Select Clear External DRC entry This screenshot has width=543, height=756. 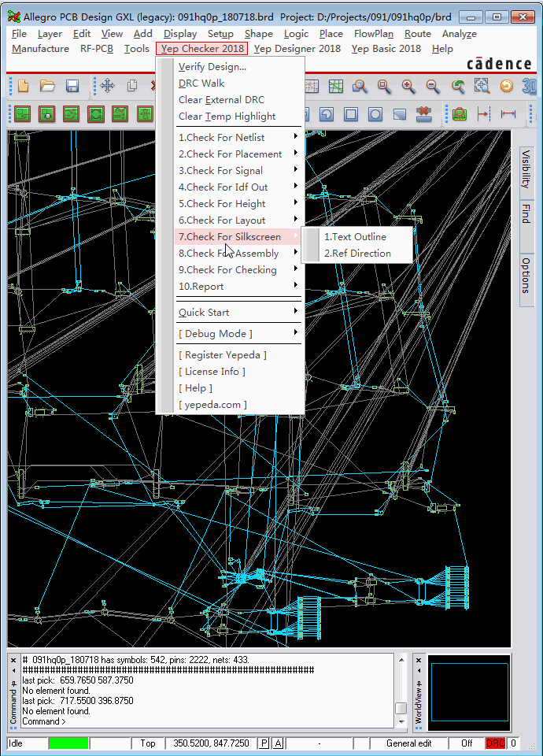pos(238,99)
